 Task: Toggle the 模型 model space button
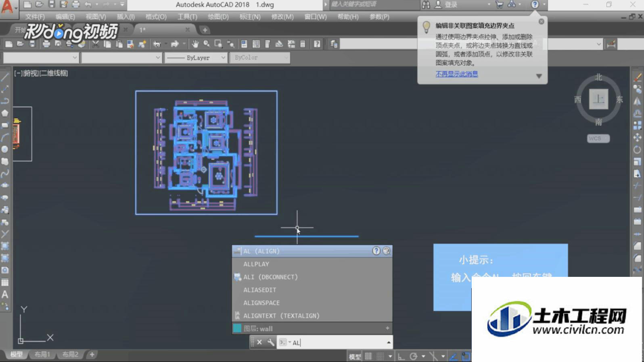coord(355,357)
